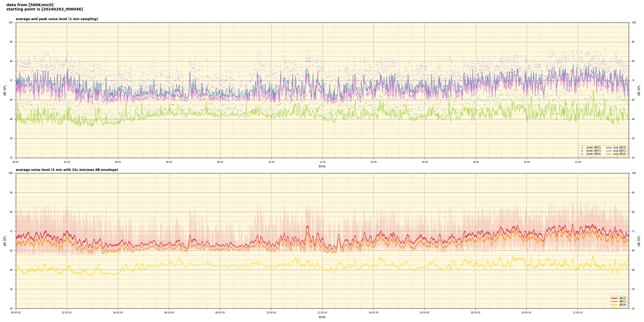
Task: Click the starting point 20240202_000046 text
Action: coord(45,9)
